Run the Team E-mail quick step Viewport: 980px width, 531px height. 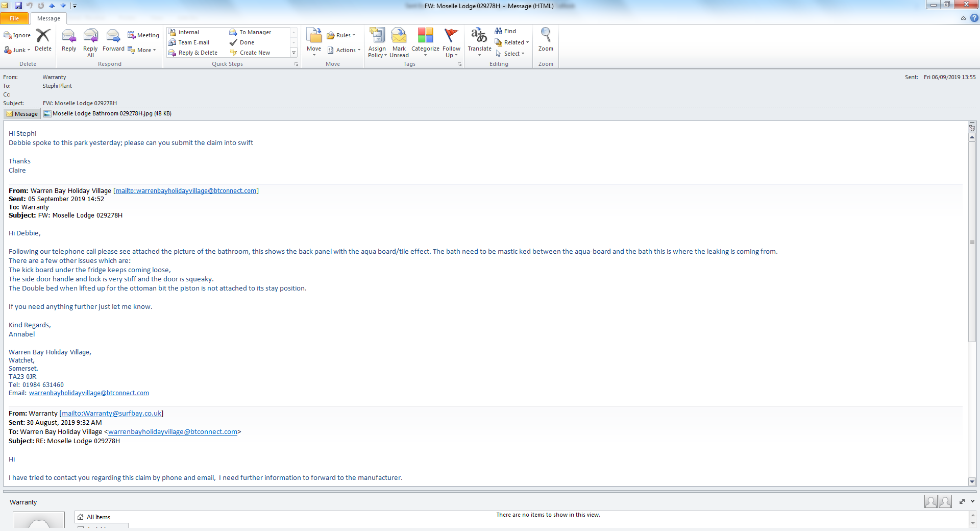pyautogui.click(x=189, y=42)
